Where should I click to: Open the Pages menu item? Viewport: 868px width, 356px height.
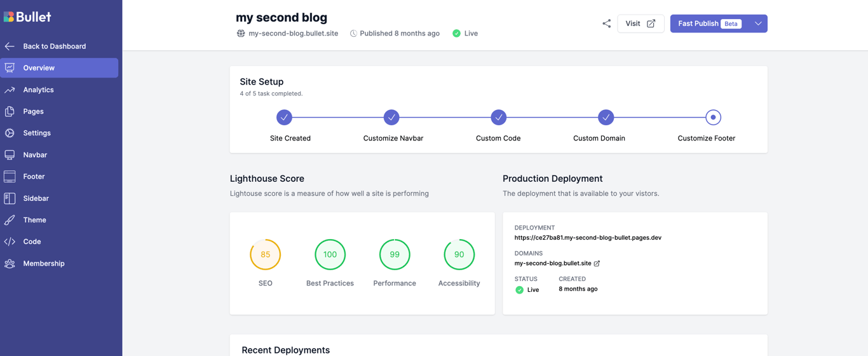coord(33,111)
